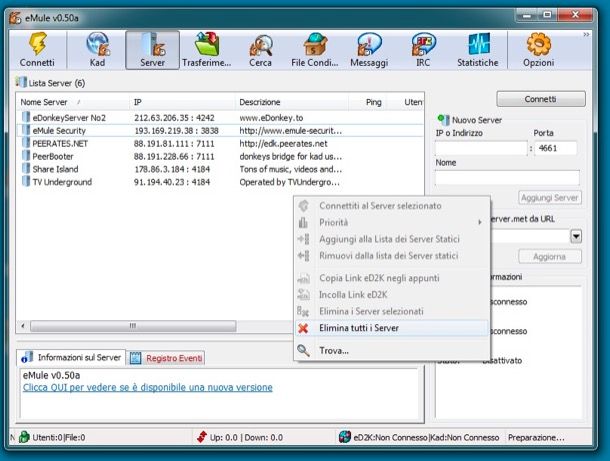The width and height of the screenshot is (610, 461).
Task: Open the File Condivisi toolbar icon
Action: point(315,50)
